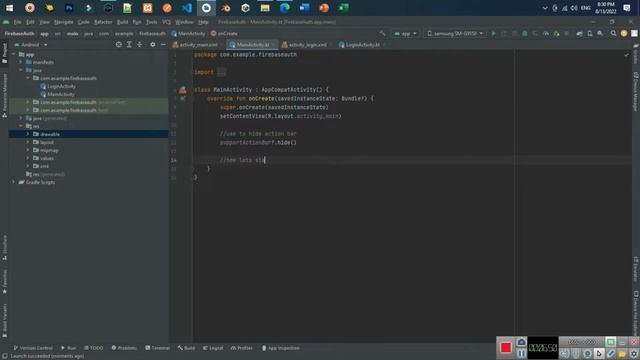The width and height of the screenshot is (640, 360).
Task: Open the Windows notification center
Action: pyautogui.click(x=627, y=8)
